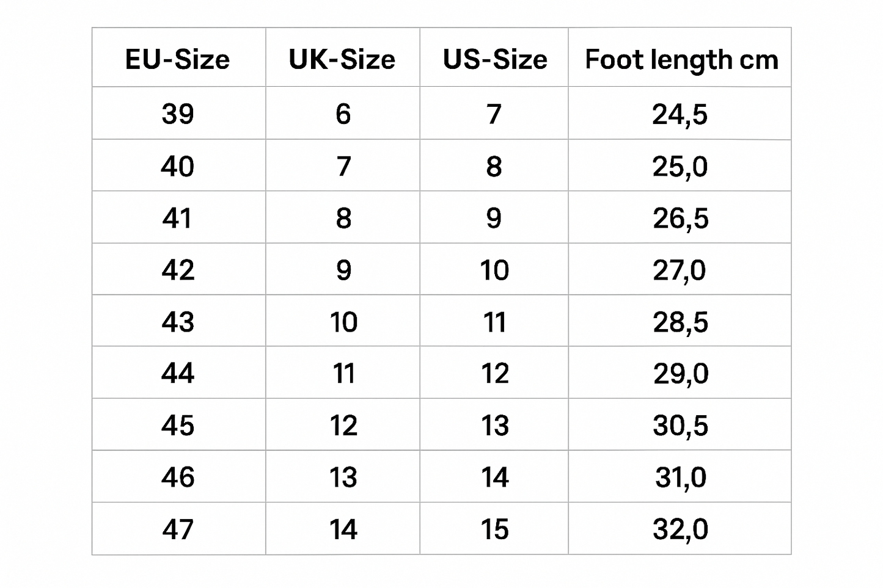Click the Foot length cm header
This screenshot has width=883, height=588.
[x=681, y=60]
